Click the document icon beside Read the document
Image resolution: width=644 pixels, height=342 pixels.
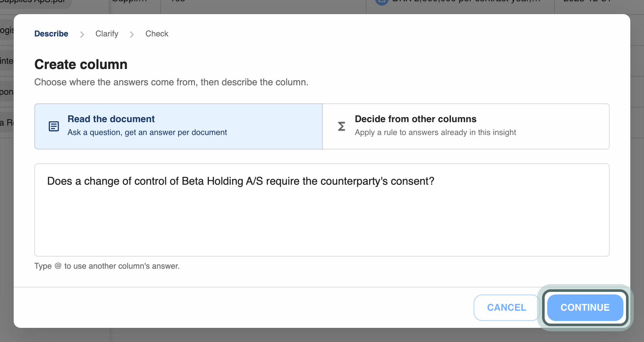tap(54, 126)
